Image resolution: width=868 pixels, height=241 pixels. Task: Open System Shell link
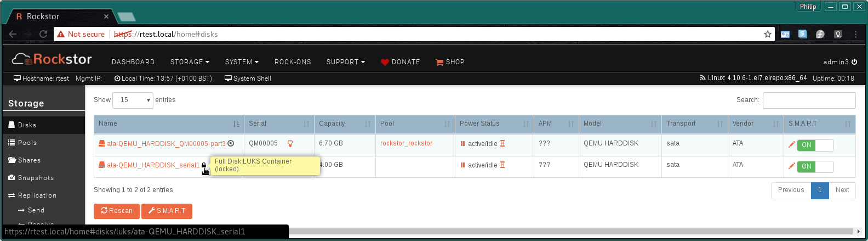[248, 79]
